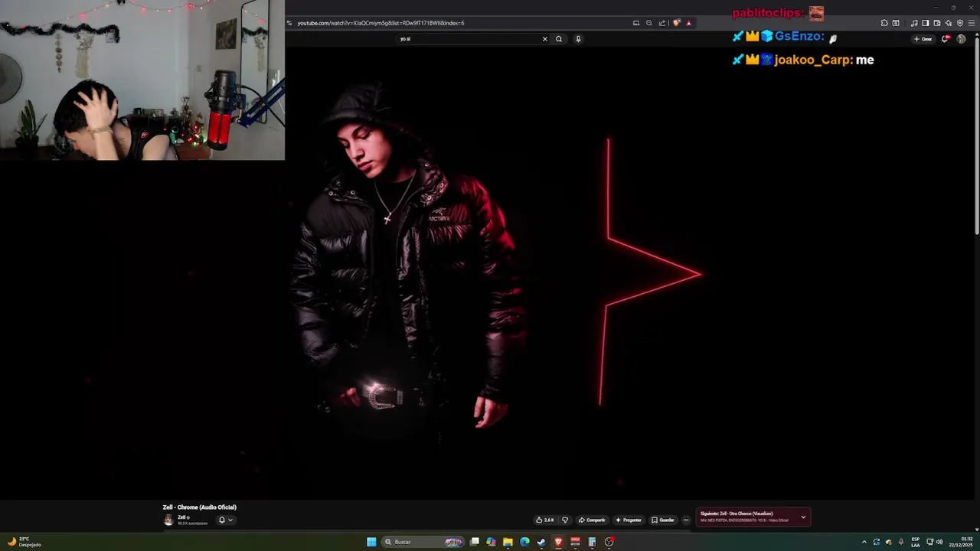Click the video title 'Zell - Chrome (Audio Oficial)'
Screen dimensions: 980x551
[x=200, y=507]
